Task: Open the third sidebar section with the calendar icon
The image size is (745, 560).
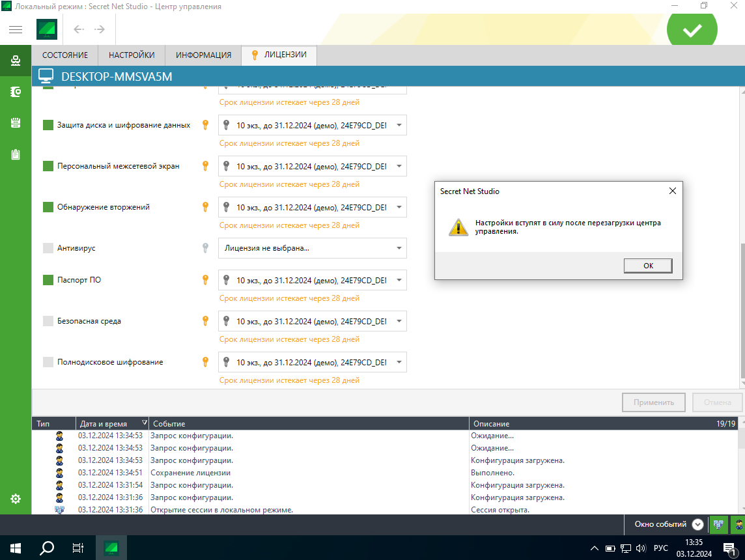Action: 16,123
